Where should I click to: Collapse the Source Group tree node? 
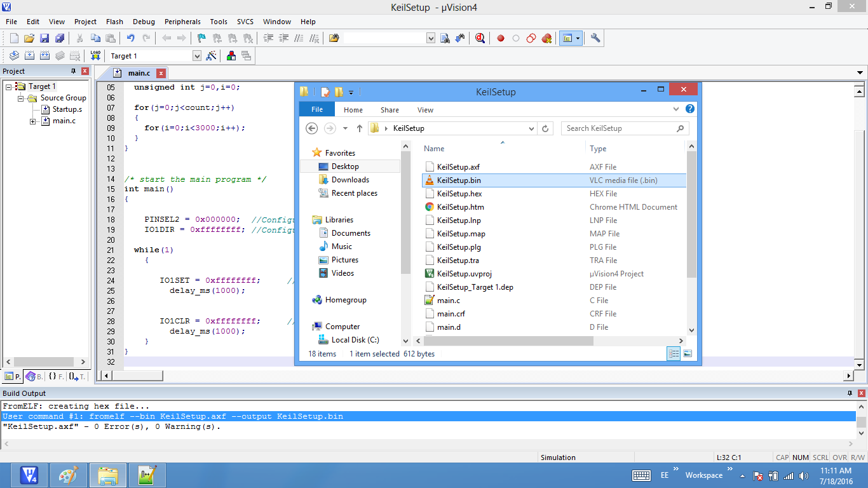20,98
